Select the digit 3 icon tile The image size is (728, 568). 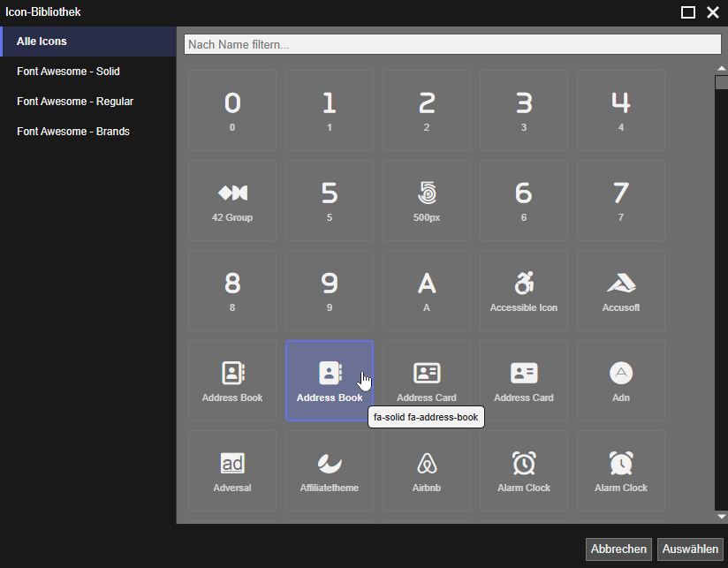point(524,110)
